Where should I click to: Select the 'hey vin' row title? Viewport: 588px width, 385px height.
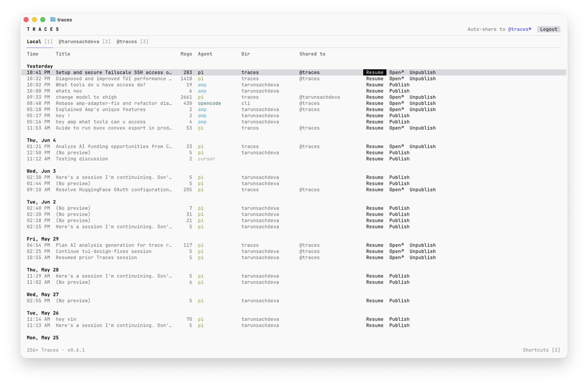pyautogui.click(x=66, y=319)
